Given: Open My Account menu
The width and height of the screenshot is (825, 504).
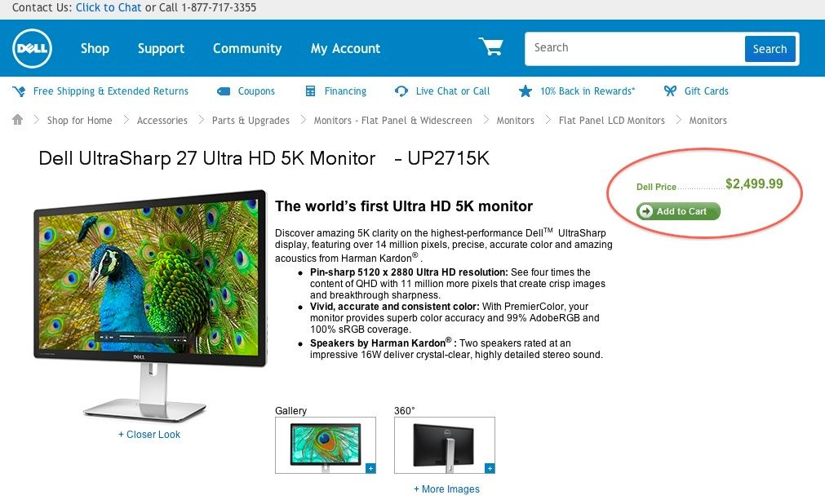Looking at the screenshot, I should 345,48.
